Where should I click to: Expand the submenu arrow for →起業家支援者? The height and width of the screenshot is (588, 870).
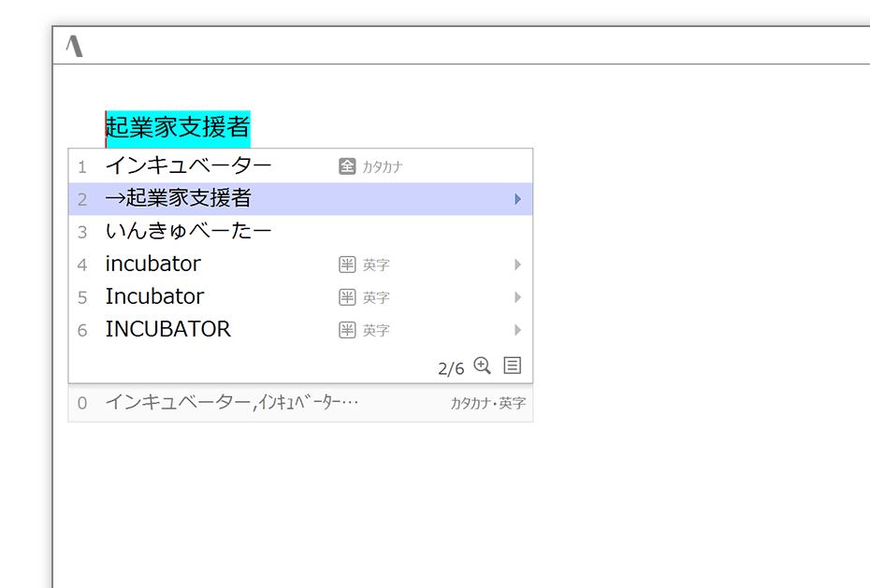point(517,199)
